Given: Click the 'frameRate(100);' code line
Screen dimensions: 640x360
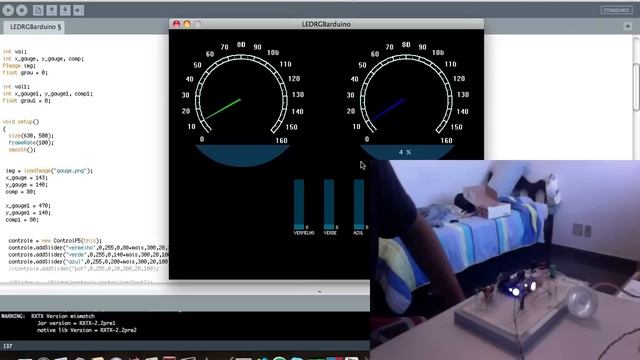Looking at the screenshot, I should [x=31, y=143].
